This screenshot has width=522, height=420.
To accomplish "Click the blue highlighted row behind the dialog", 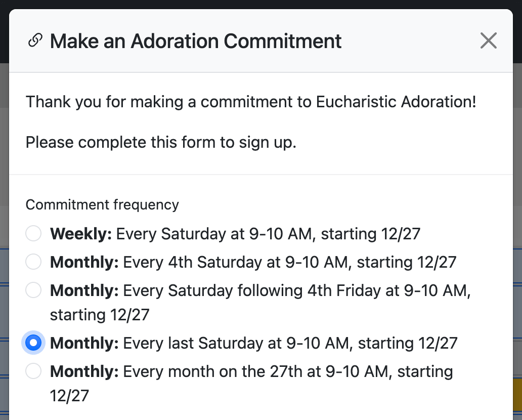I will pyautogui.click(x=4, y=263).
